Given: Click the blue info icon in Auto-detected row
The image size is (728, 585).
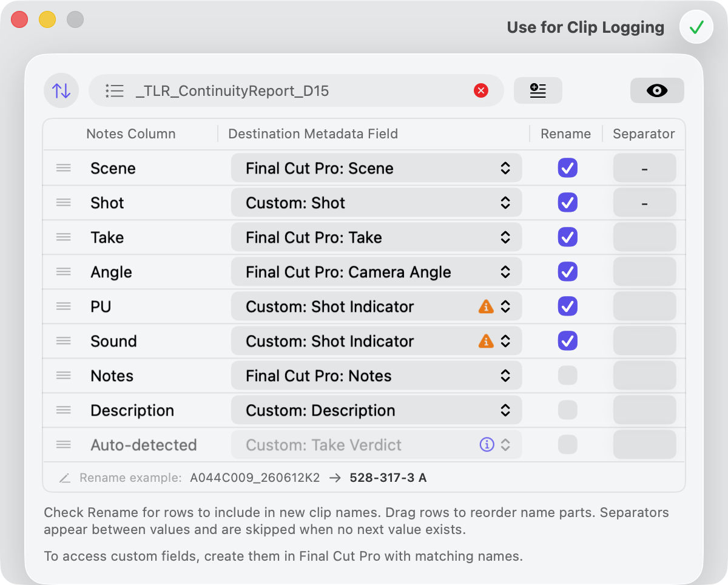Looking at the screenshot, I should pos(487,445).
